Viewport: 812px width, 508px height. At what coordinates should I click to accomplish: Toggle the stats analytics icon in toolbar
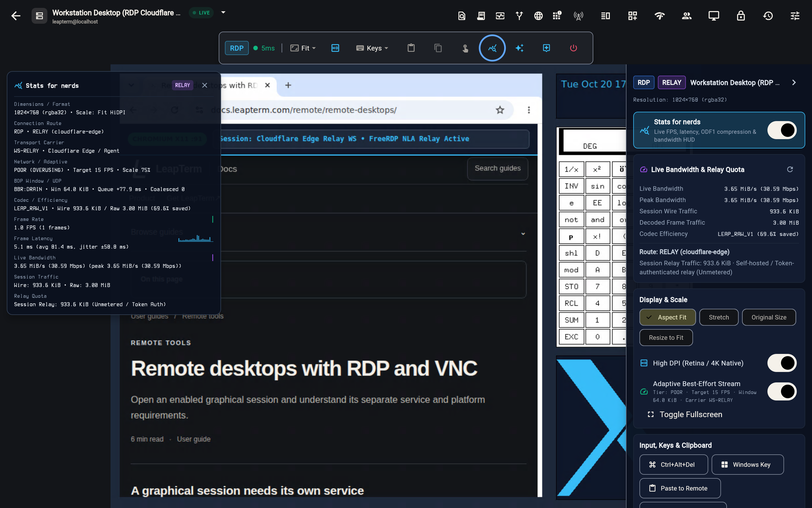point(492,48)
